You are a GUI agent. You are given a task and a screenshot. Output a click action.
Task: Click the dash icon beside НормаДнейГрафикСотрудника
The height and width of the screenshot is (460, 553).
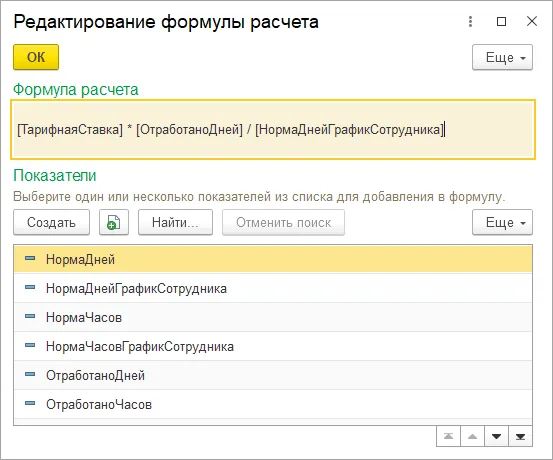(30, 287)
